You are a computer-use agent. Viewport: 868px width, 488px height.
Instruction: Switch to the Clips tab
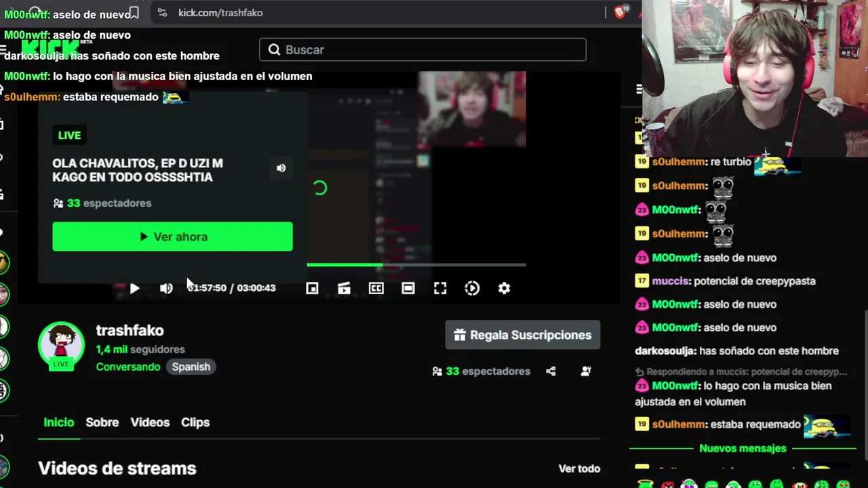point(195,422)
